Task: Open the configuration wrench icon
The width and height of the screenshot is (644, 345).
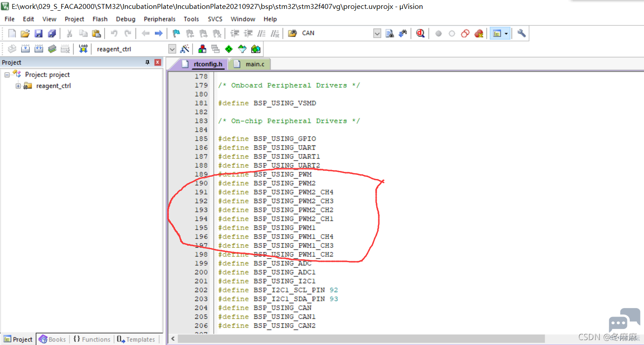Action: [x=521, y=33]
